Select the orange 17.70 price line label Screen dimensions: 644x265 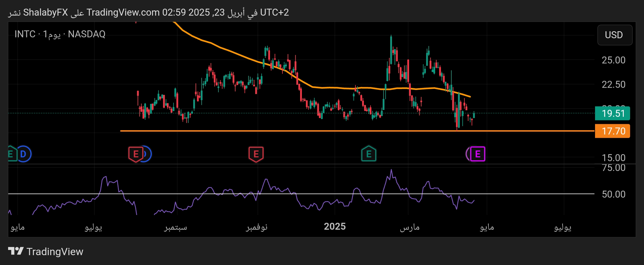pos(612,131)
